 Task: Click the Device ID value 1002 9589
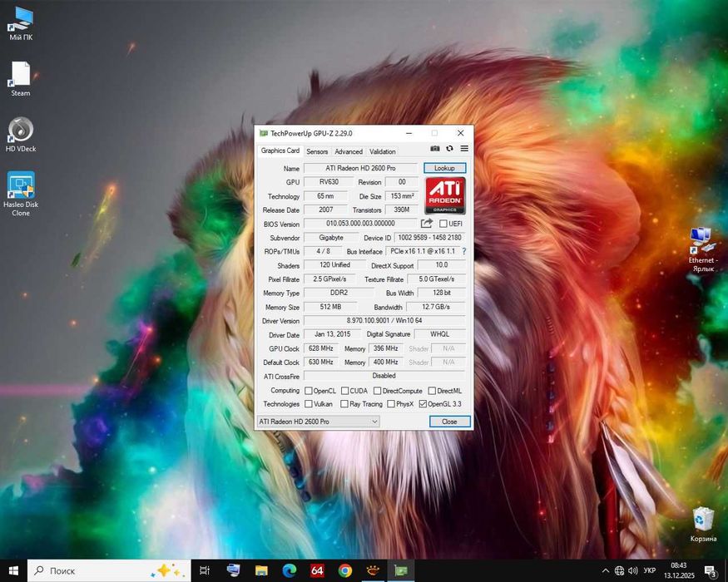point(429,237)
